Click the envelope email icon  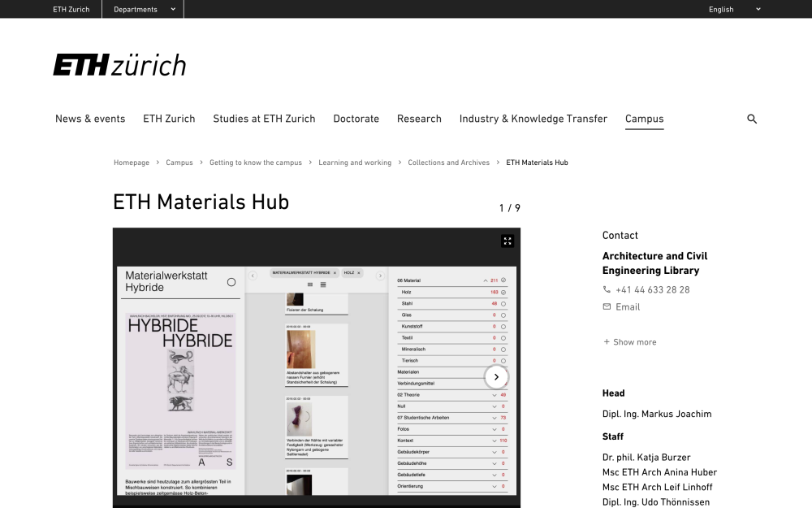pyautogui.click(x=607, y=306)
